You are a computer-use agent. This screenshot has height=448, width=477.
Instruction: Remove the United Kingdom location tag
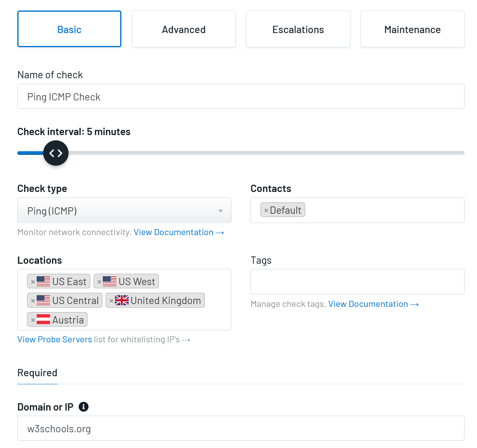tap(111, 301)
